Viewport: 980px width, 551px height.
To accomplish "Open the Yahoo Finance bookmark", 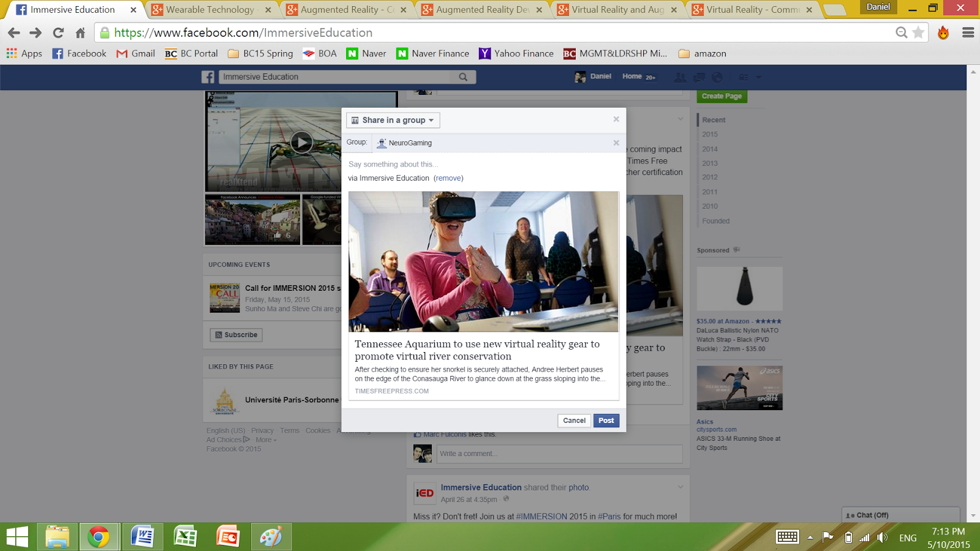I will click(516, 54).
